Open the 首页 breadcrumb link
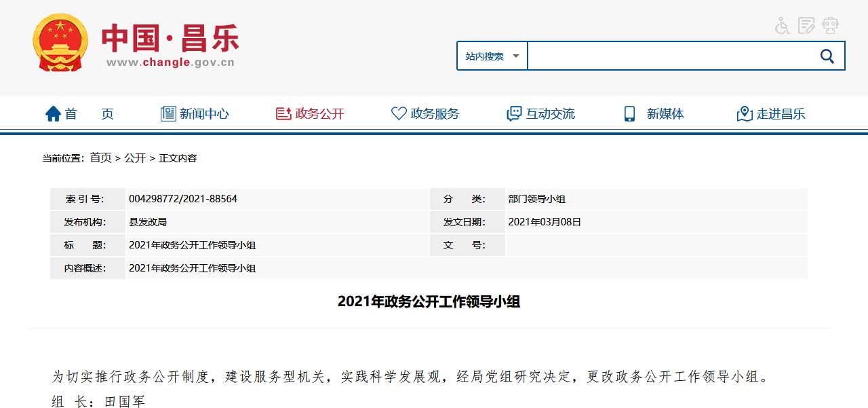868x408 pixels. tap(100, 157)
